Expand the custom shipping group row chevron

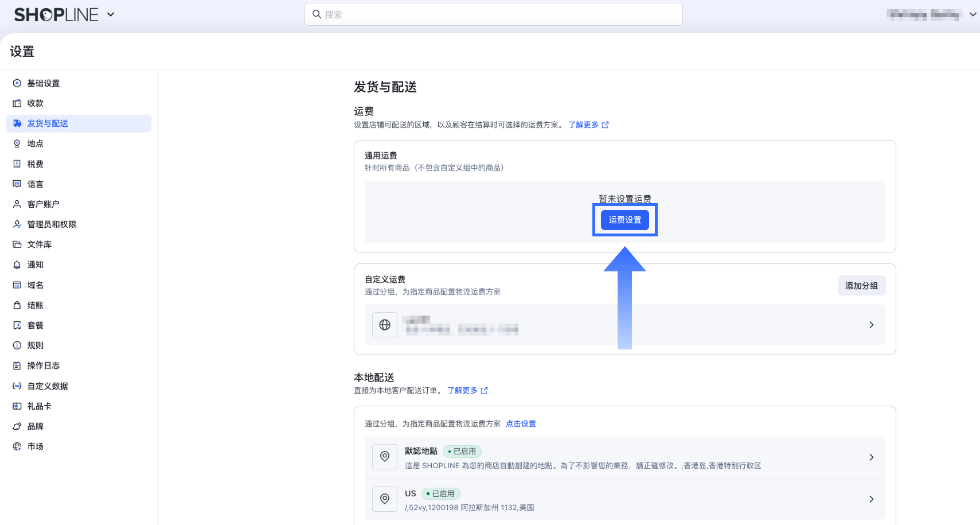871,325
